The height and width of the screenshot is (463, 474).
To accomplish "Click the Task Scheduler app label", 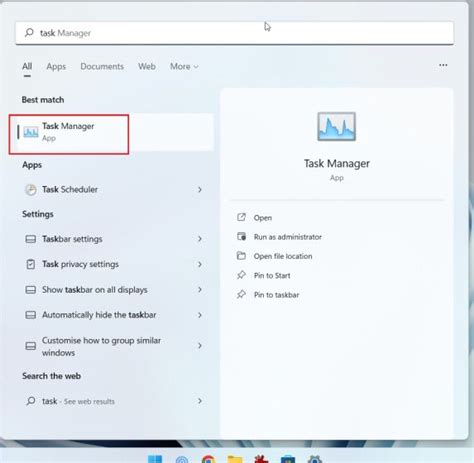I will [x=70, y=190].
